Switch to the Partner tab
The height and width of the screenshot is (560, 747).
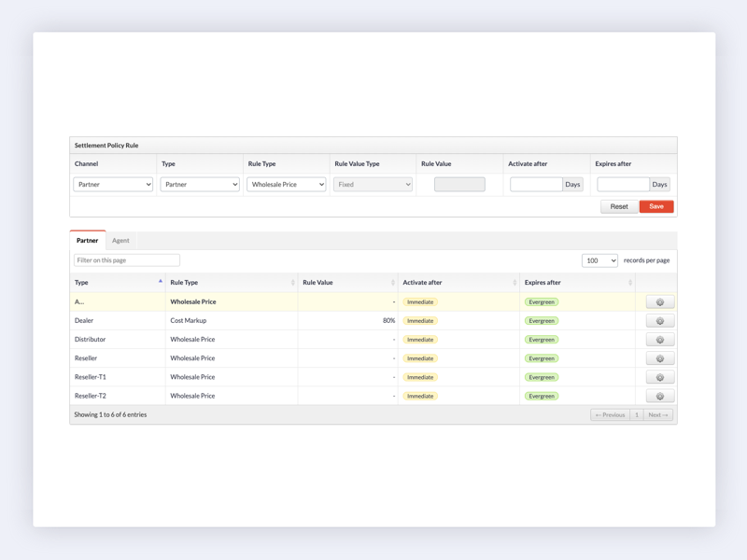pyautogui.click(x=88, y=241)
